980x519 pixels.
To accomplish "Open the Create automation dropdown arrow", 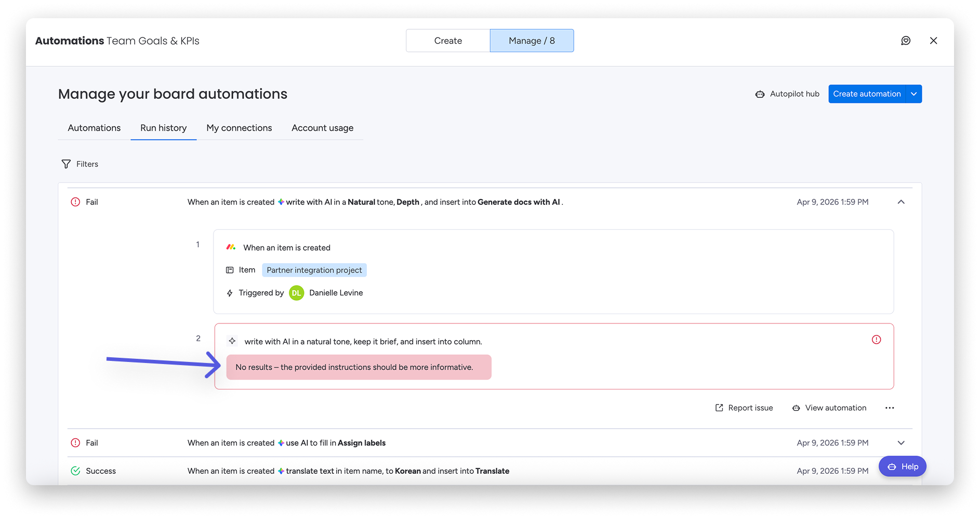I will [x=913, y=94].
